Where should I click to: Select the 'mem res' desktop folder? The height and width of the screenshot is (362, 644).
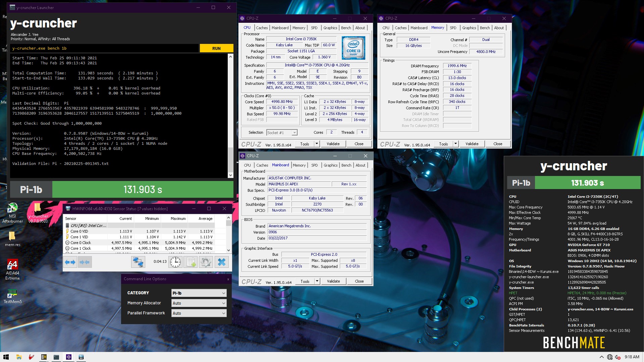tap(12, 239)
